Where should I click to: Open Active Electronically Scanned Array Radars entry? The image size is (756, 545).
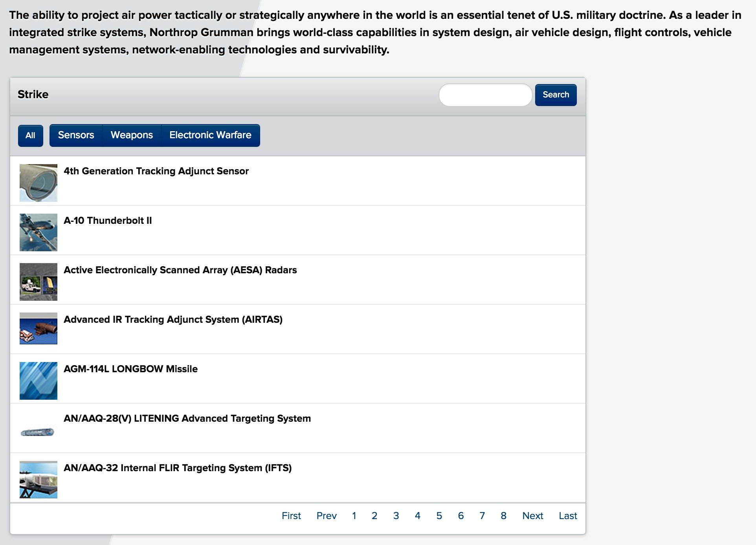(180, 270)
